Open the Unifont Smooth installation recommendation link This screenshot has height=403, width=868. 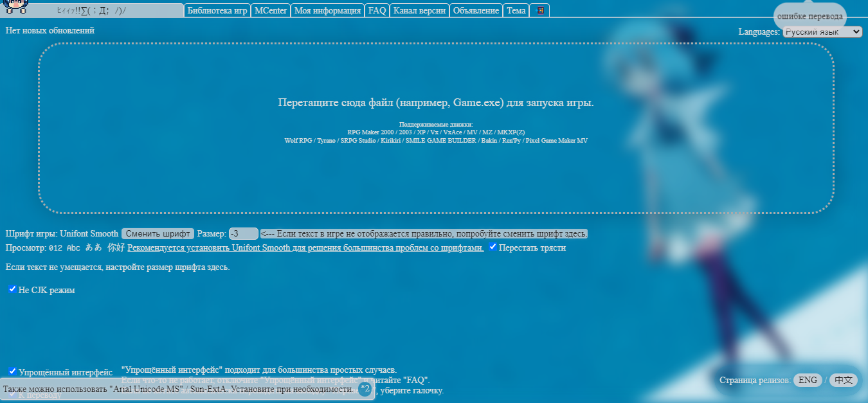305,247
